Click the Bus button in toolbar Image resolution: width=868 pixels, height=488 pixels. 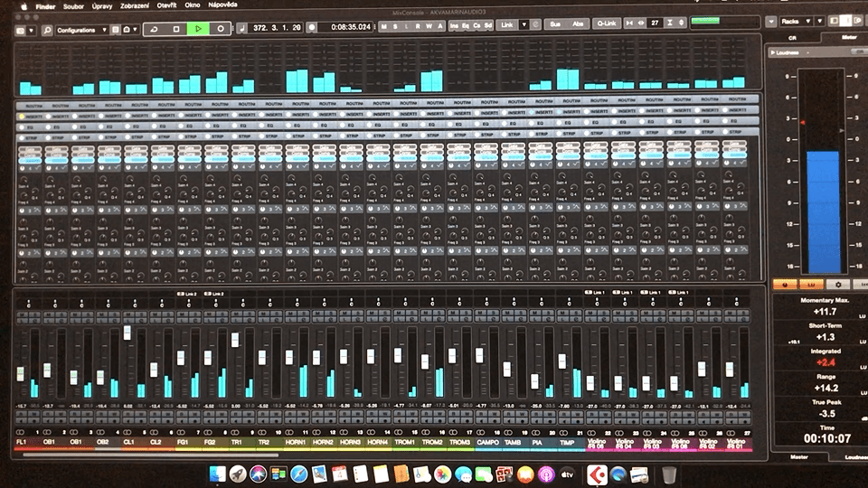tap(553, 24)
